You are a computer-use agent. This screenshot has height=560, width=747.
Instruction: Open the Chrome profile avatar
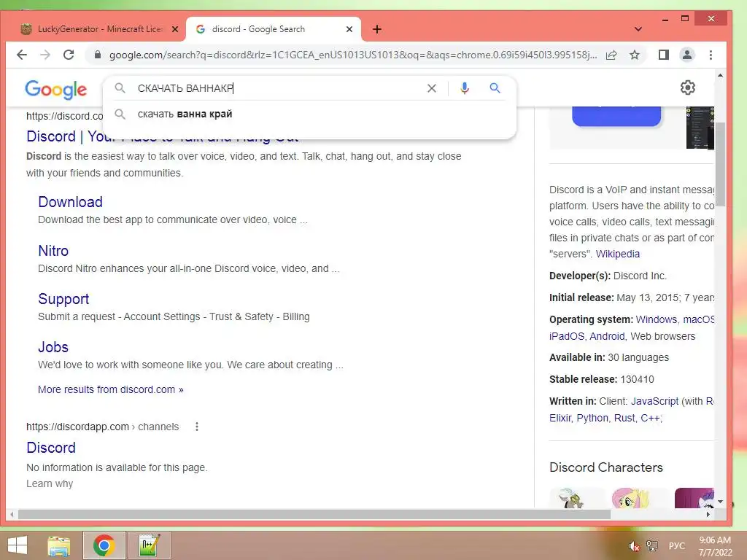pyautogui.click(x=687, y=55)
